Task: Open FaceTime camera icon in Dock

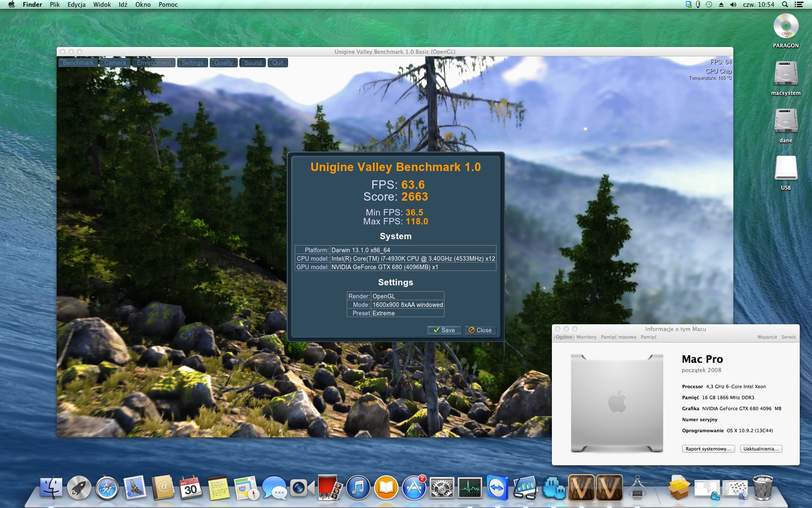Action: 302,488
